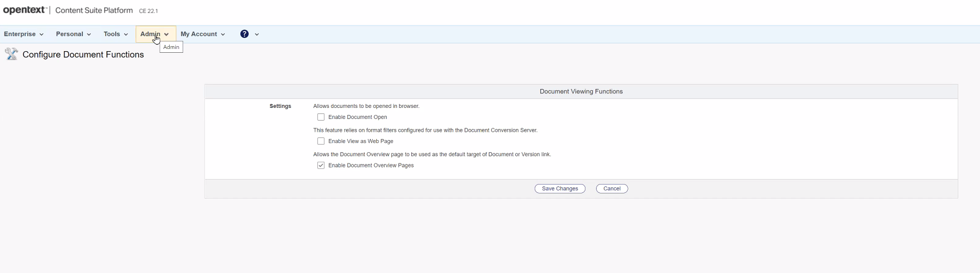Select the Admin menu
This screenshot has width=980, height=273.
[150, 34]
